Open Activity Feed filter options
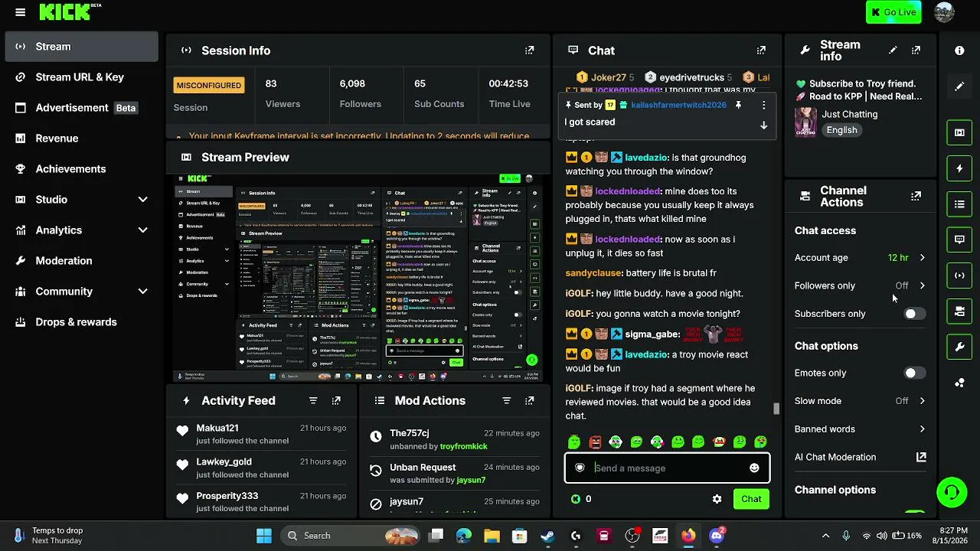The image size is (980, 551). (x=313, y=400)
